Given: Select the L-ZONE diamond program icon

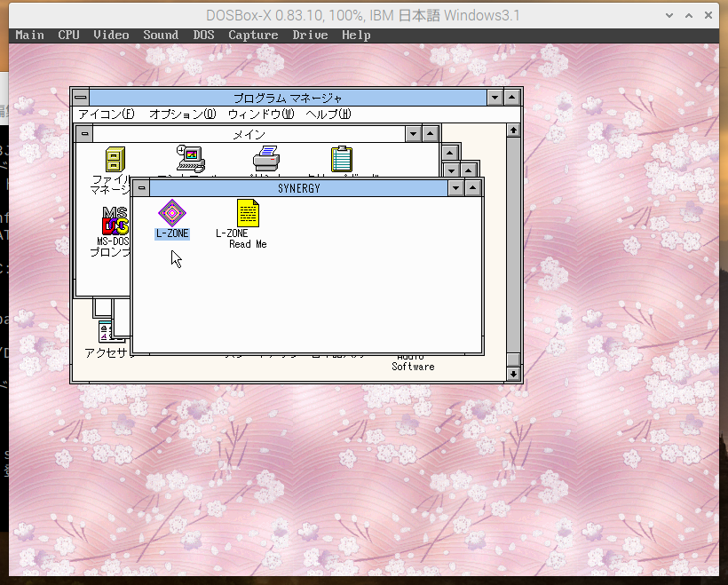Looking at the screenshot, I should [x=171, y=213].
